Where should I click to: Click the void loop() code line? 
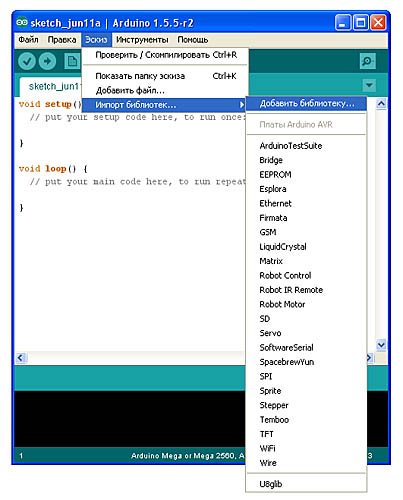[x=53, y=169]
